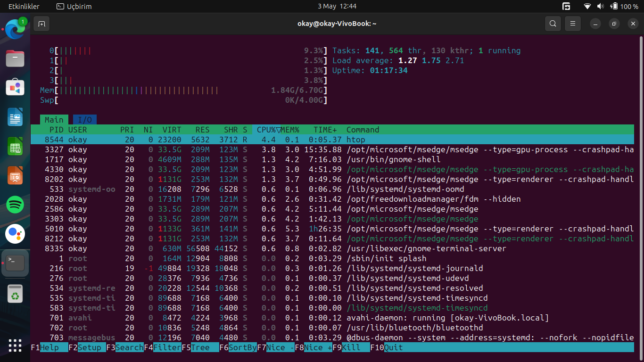Open the Wi-Fi indicator in the top bar

tap(587, 7)
